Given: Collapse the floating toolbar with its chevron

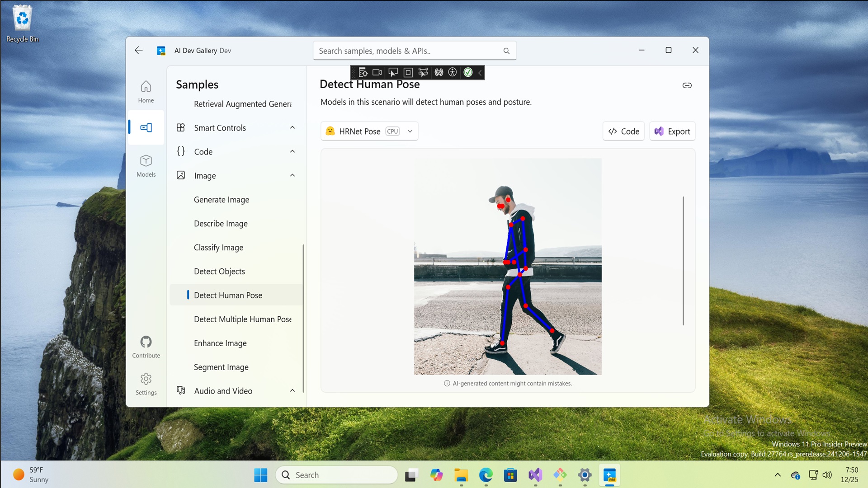Looking at the screenshot, I should pyautogui.click(x=480, y=72).
